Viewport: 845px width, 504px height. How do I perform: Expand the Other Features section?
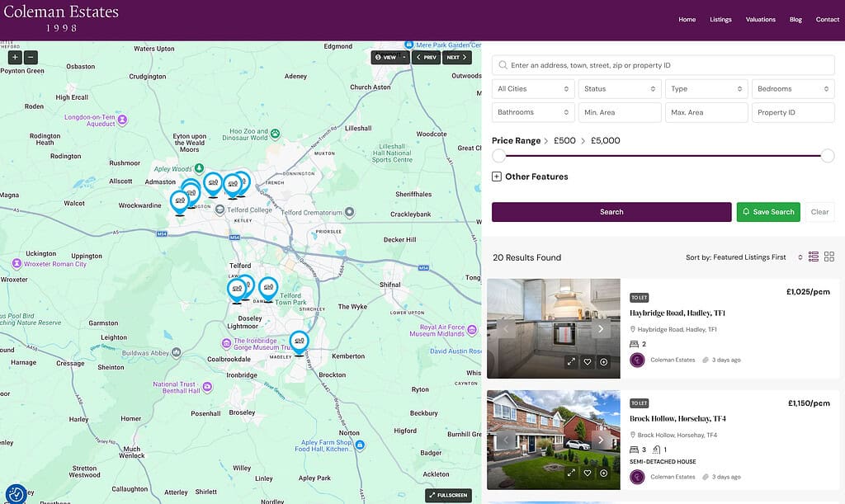click(530, 177)
